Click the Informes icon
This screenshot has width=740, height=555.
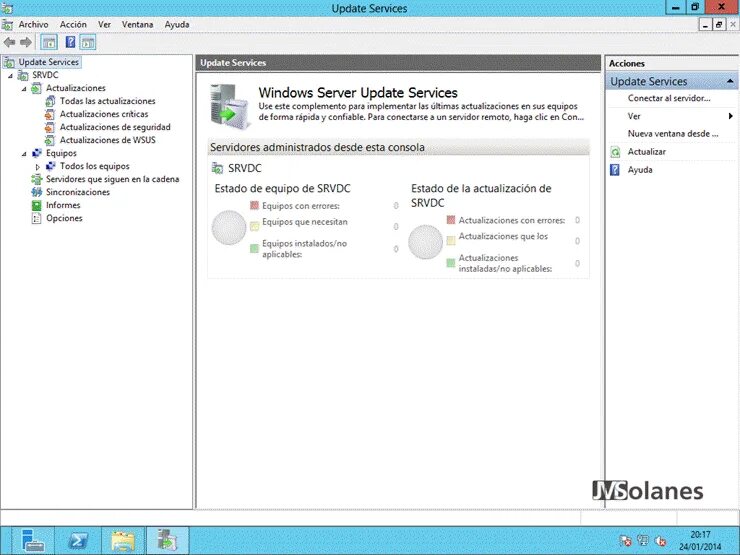(x=36, y=205)
